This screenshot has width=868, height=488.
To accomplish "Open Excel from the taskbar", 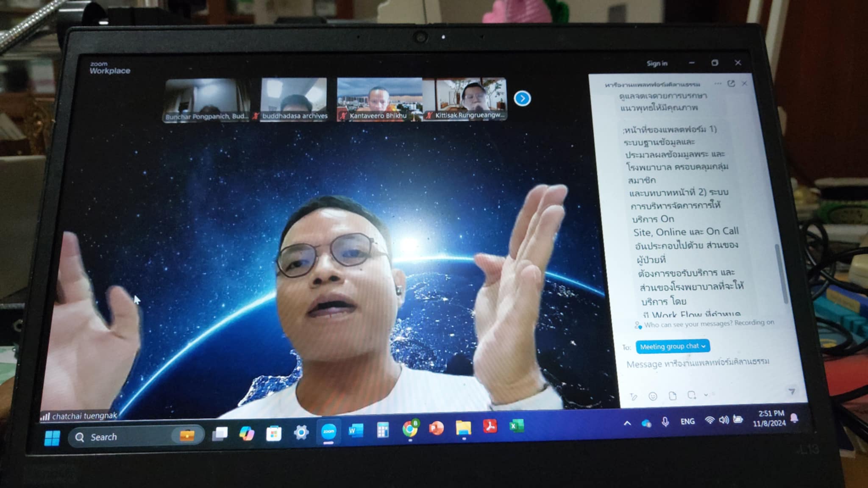I will click(516, 426).
